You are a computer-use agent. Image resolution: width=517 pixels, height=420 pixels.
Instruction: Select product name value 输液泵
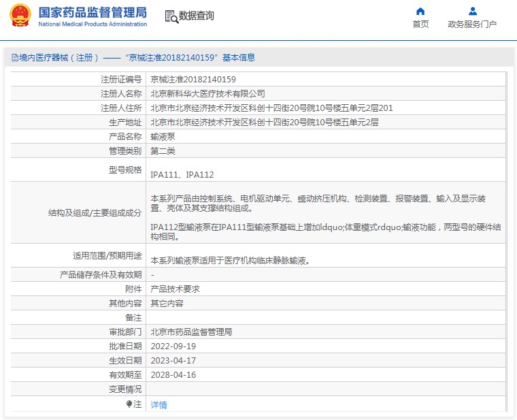click(163, 137)
